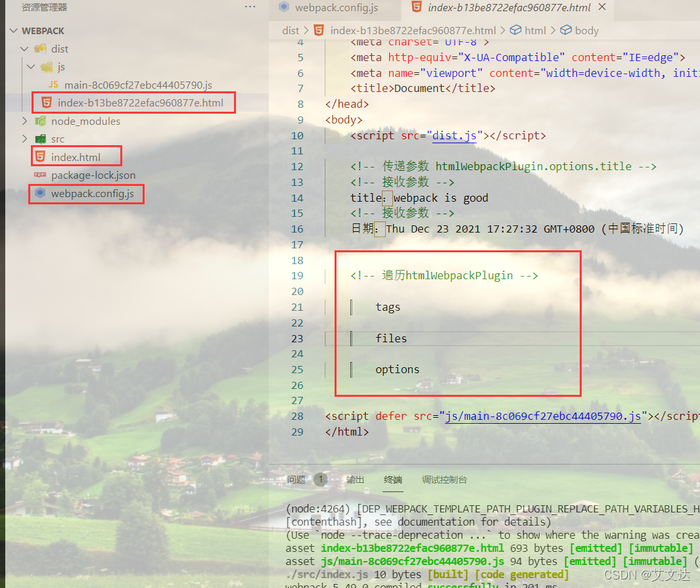Click body element in breadcrumb

coord(586,30)
